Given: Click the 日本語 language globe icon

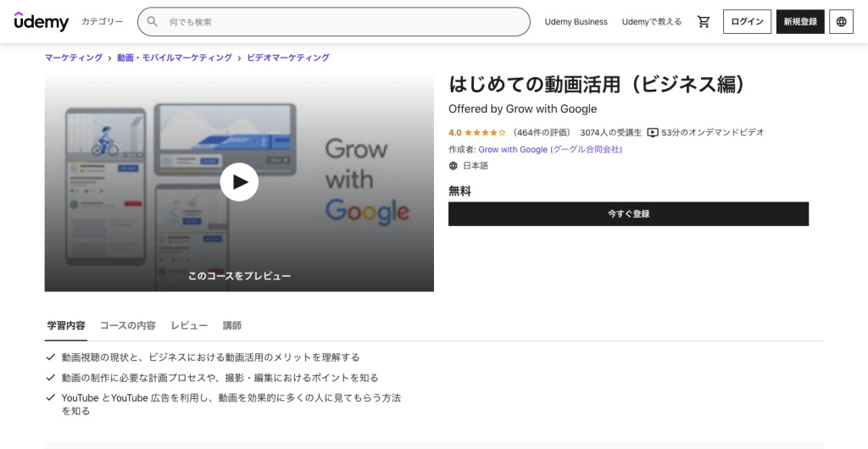Looking at the screenshot, I should (453, 166).
